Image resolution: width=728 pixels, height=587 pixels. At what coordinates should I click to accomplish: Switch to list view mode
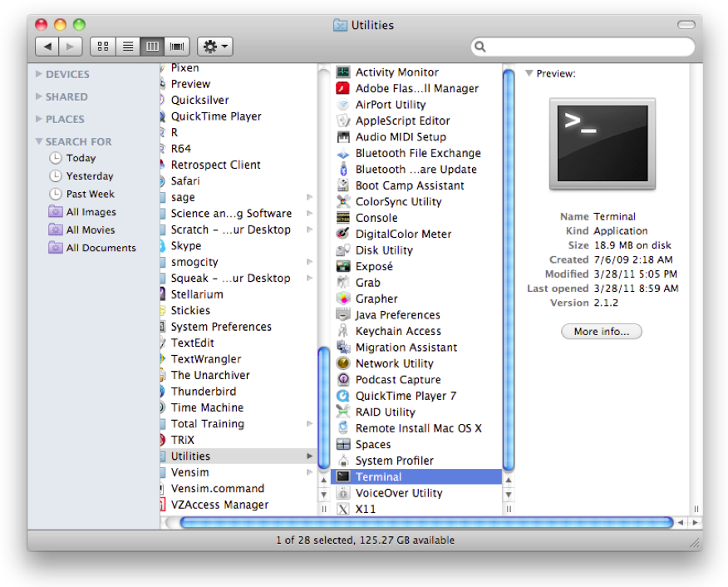point(128,47)
